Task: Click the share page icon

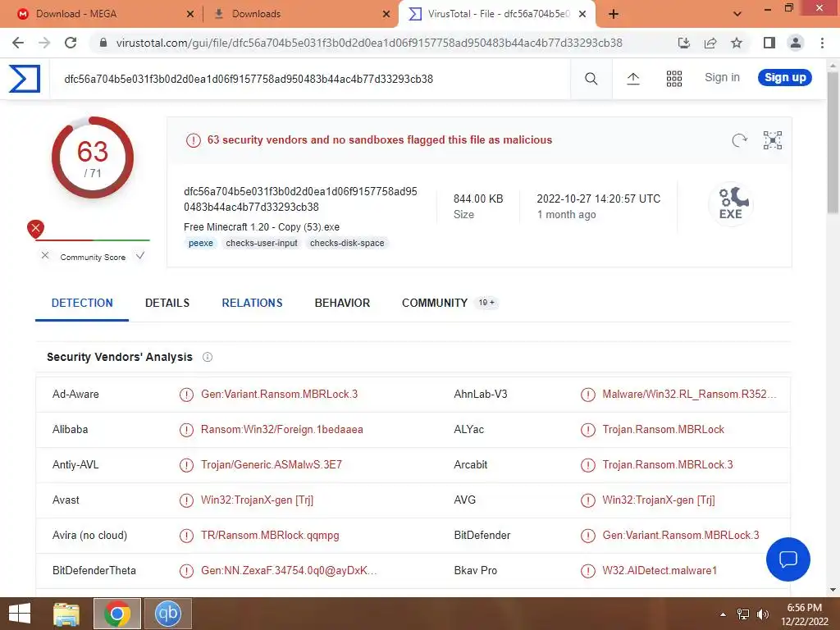Action: [x=710, y=43]
